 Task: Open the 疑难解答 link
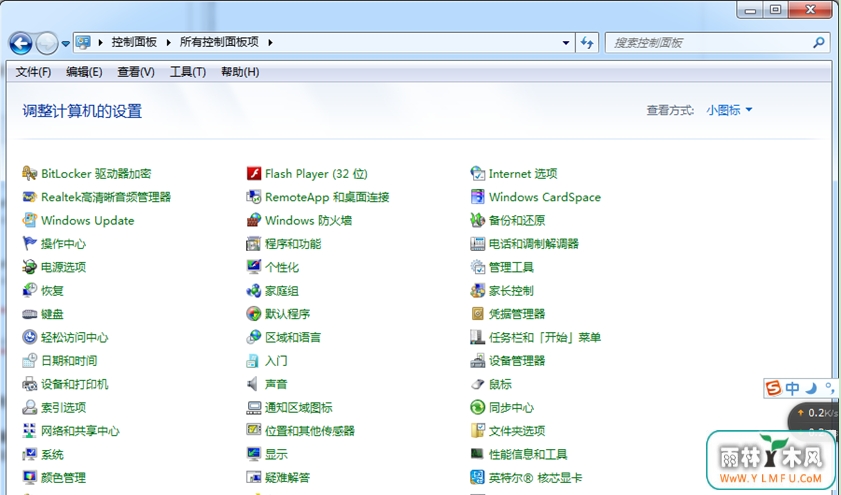pyautogui.click(x=287, y=477)
